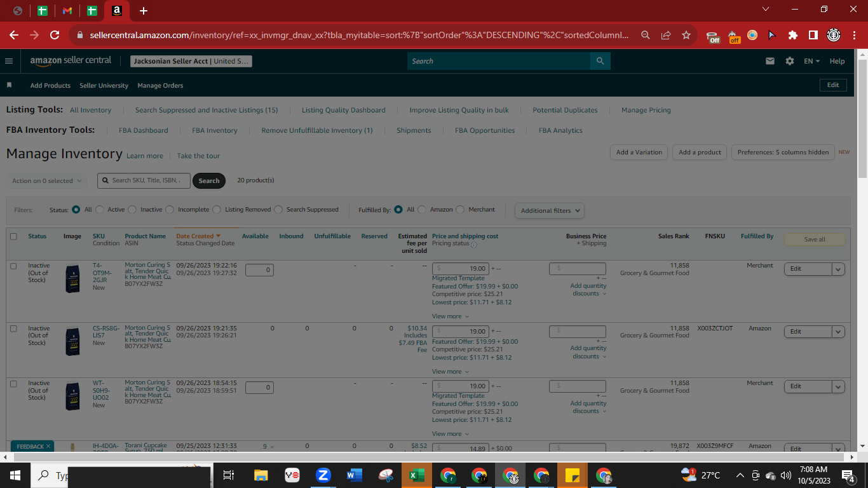Viewport: 868px width, 488px height.
Task: Check the row for SKU T4-OT9M-2GJR
Action: tap(13, 266)
